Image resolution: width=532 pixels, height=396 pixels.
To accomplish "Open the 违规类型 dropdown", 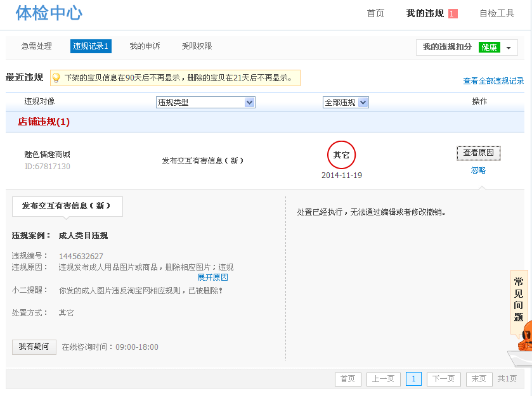I will tap(205, 102).
